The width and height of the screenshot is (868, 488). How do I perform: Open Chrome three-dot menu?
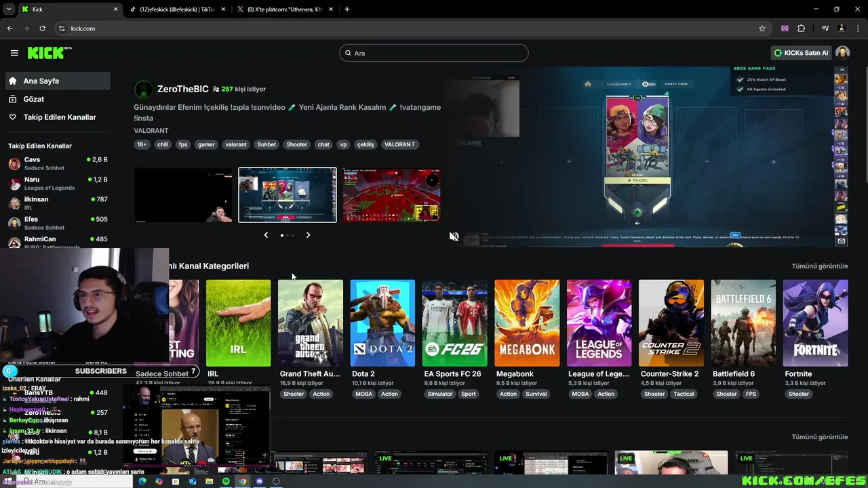tap(859, 28)
